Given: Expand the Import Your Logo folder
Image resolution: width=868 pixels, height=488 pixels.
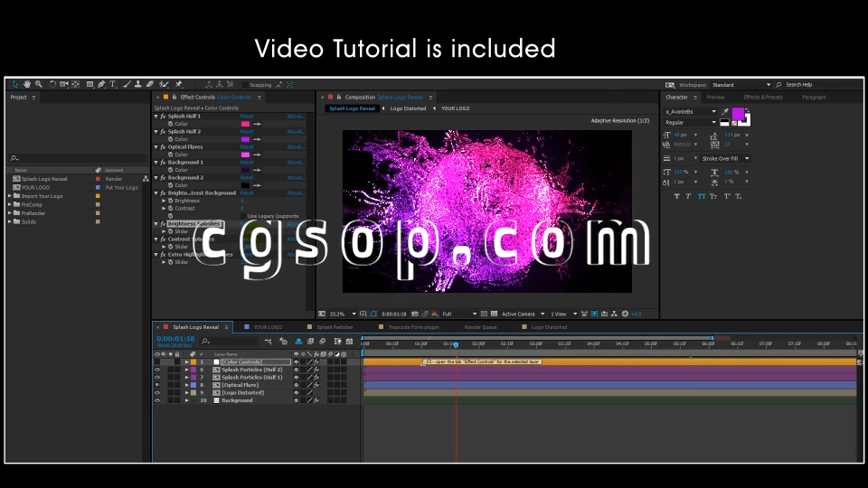Looking at the screenshot, I should pyautogui.click(x=9, y=196).
